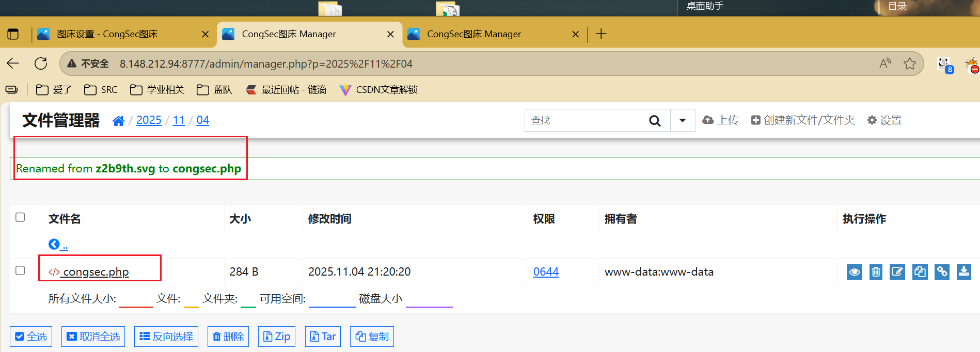Tick the checkbox beside congsec.php
Screen dimensions: 980x352
coord(20,270)
